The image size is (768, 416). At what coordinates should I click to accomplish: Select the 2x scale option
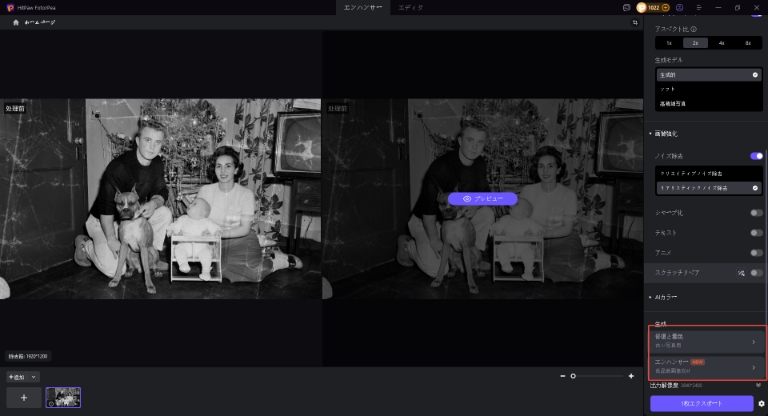[x=695, y=43]
